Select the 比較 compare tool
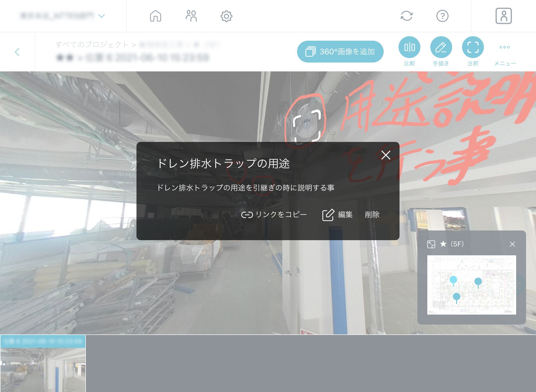Viewport: 536px width, 392px height. (409, 47)
